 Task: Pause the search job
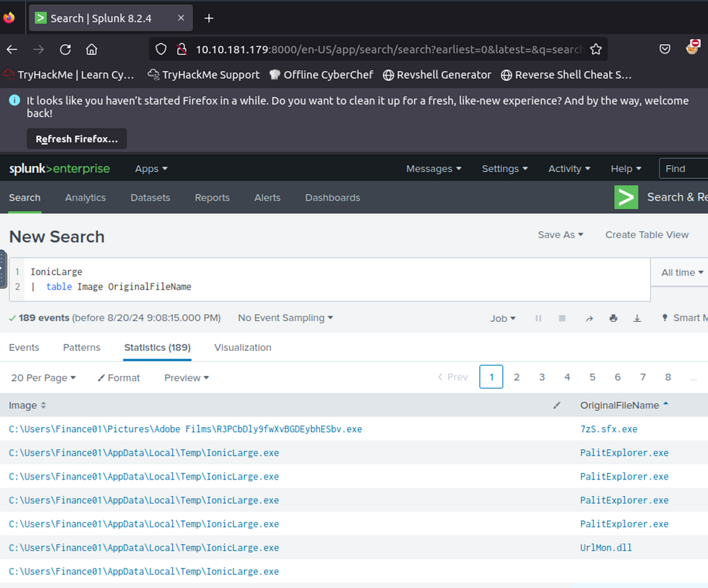pyautogui.click(x=538, y=318)
